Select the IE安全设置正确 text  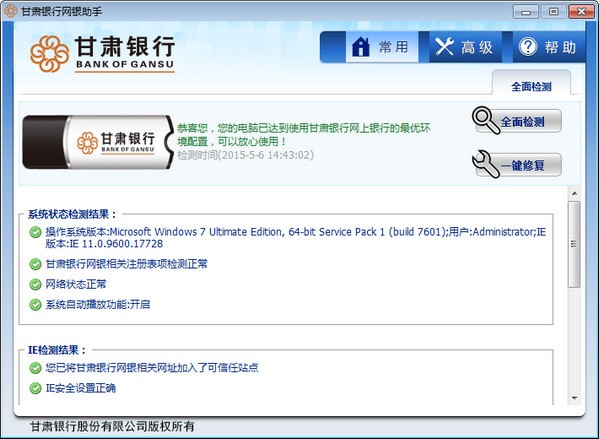81,388
